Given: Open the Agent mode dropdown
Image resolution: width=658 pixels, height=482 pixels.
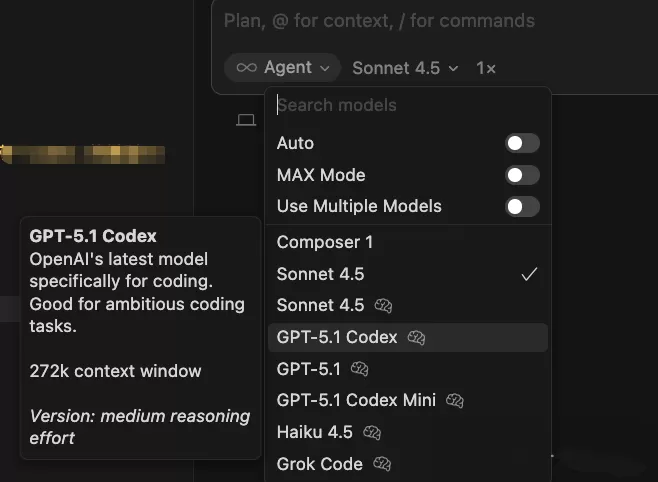Looking at the screenshot, I should [282, 68].
